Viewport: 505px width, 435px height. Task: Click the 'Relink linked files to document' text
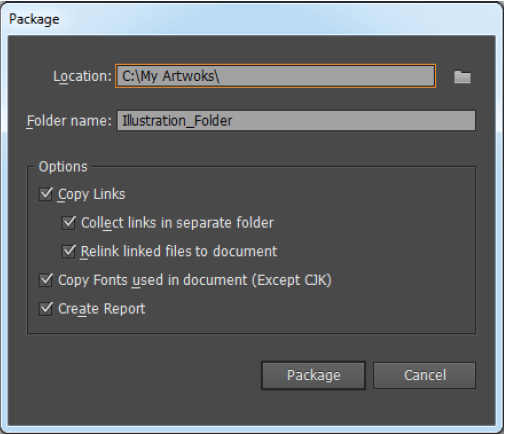179,251
